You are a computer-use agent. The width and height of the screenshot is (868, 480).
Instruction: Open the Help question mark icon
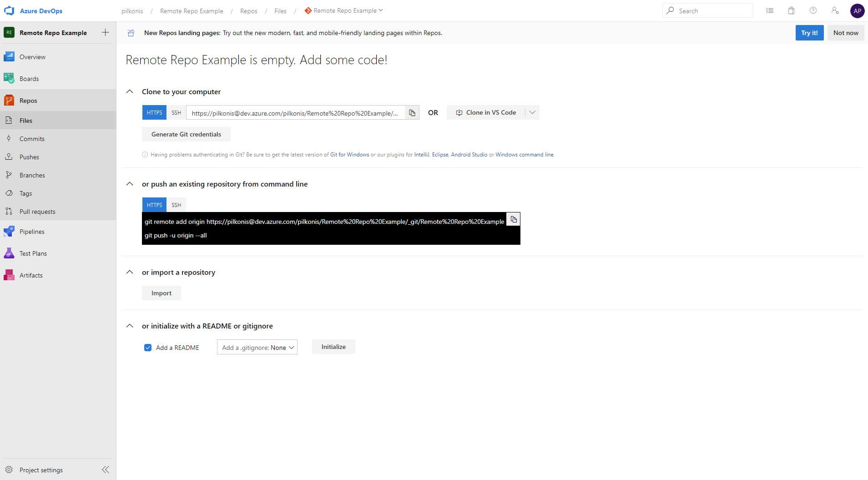click(x=813, y=10)
